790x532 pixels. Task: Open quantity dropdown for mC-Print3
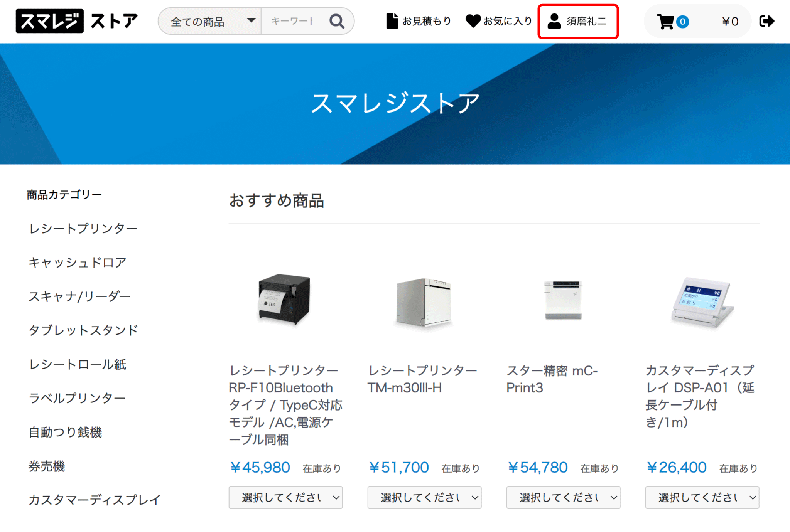click(563, 497)
